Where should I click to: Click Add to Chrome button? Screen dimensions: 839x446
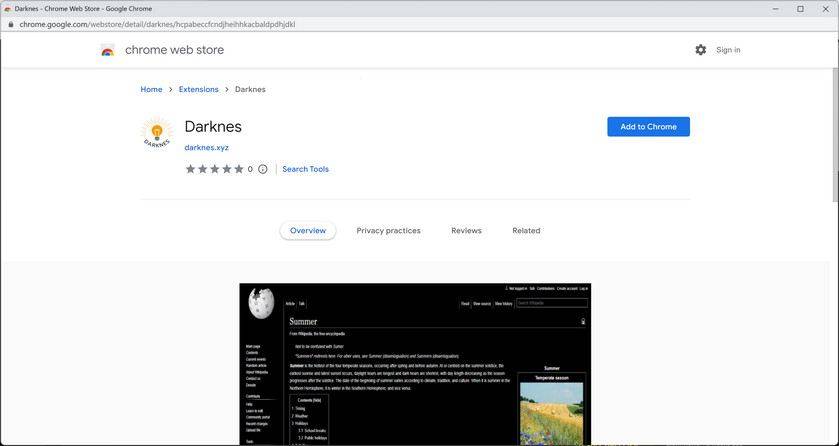pyautogui.click(x=649, y=127)
